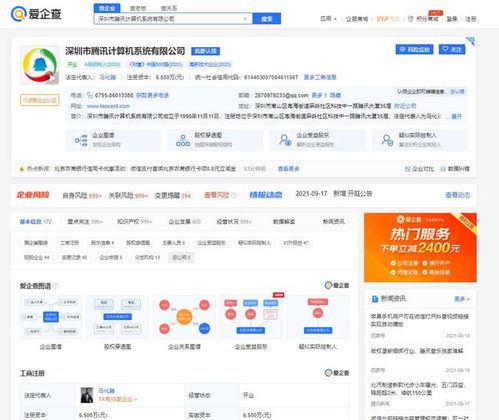Select the 查老板 search tab
This screenshot has width=499, height=420.
(x=138, y=8)
